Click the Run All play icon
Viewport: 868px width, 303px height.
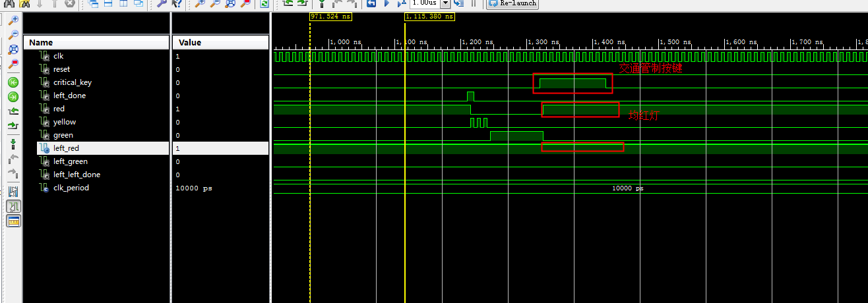(x=387, y=3)
